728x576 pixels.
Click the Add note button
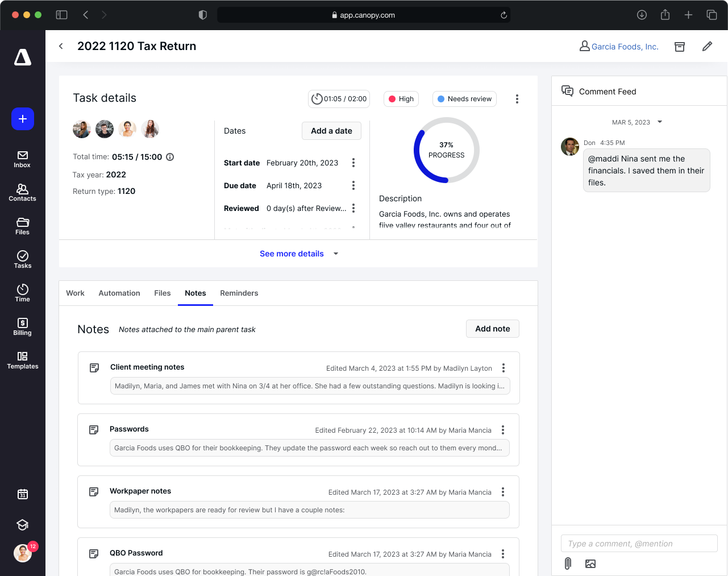(492, 329)
